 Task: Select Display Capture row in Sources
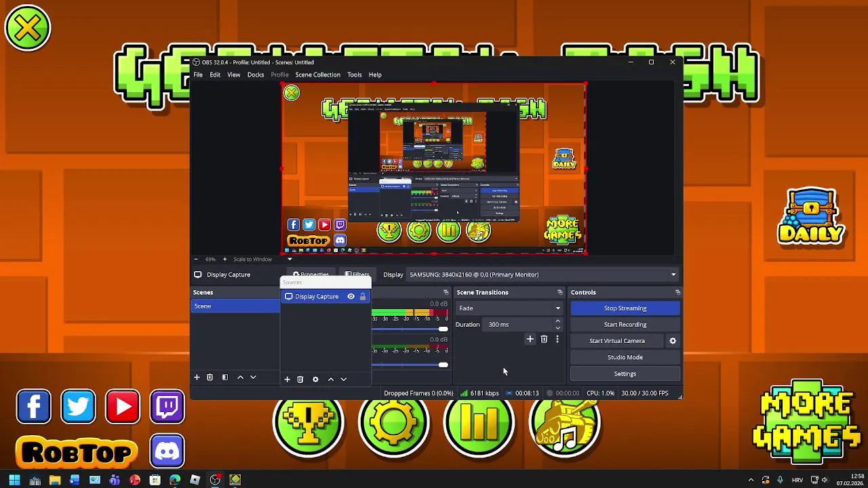tap(325, 296)
